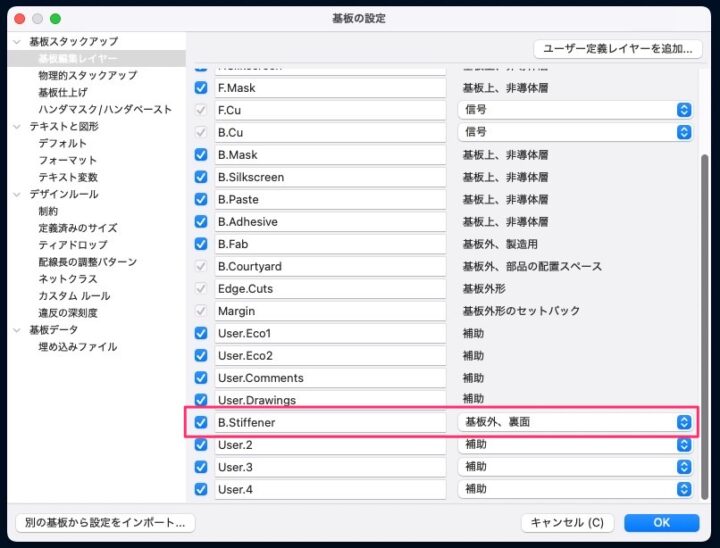The width and height of the screenshot is (720, 548).
Task: Click the layer list vertical scrollbar
Action: click(707, 300)
